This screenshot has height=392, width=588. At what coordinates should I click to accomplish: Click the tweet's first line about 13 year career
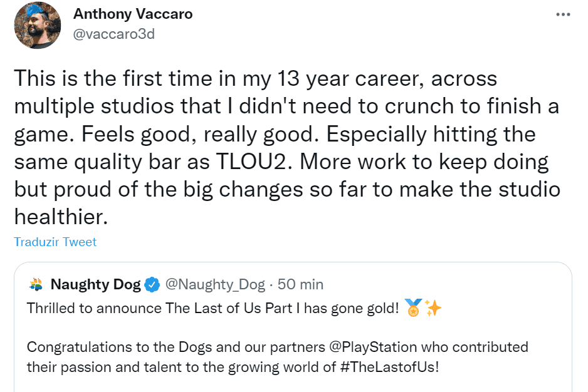tap(255, 78)
